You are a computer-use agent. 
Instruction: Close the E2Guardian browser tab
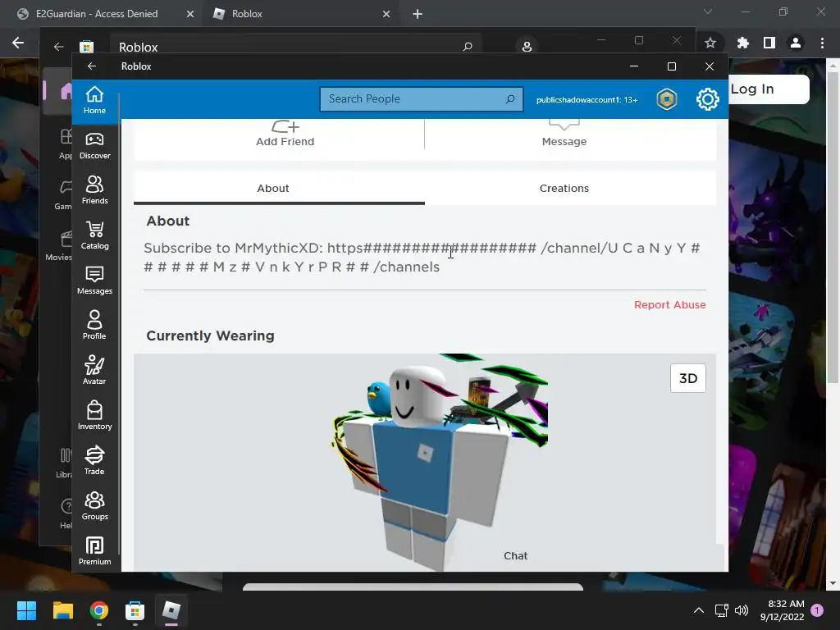[190, 14]
